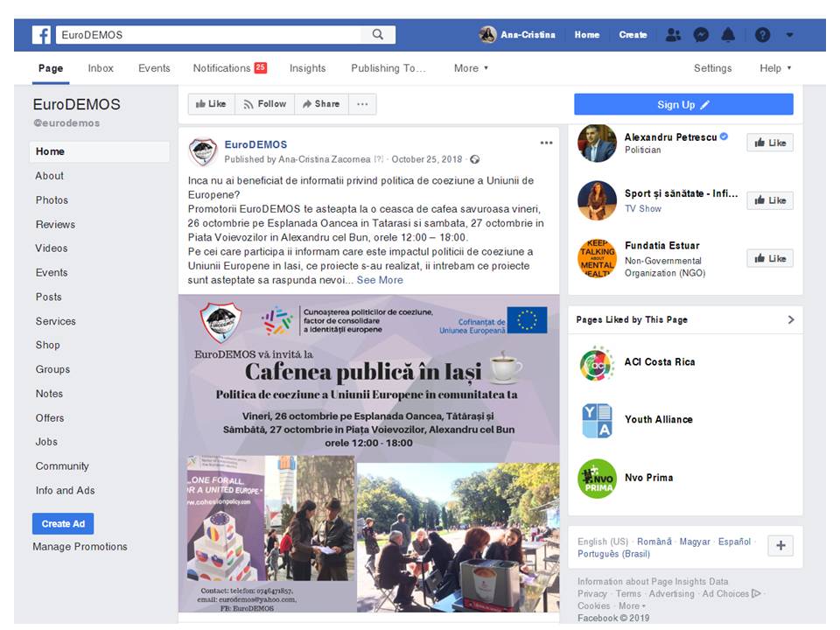840x630 pixels.
Task: Expand the footer More dropdown
Action: (x=632, y=605)
